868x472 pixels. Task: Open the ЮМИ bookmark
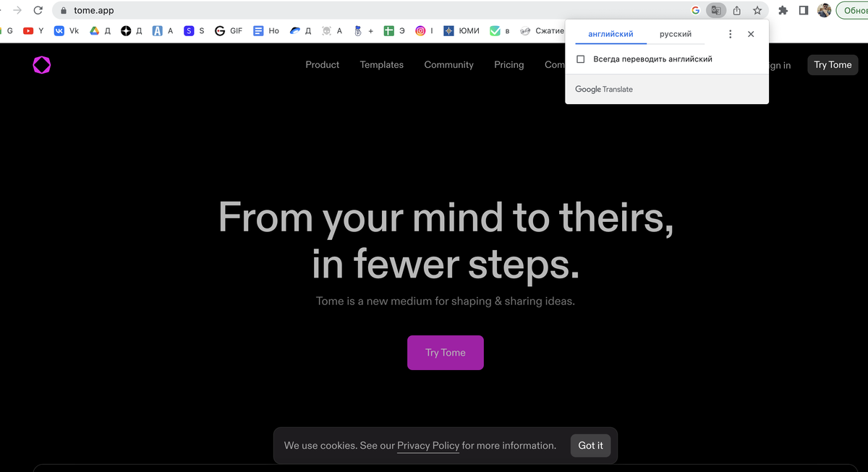click(461, 31)
